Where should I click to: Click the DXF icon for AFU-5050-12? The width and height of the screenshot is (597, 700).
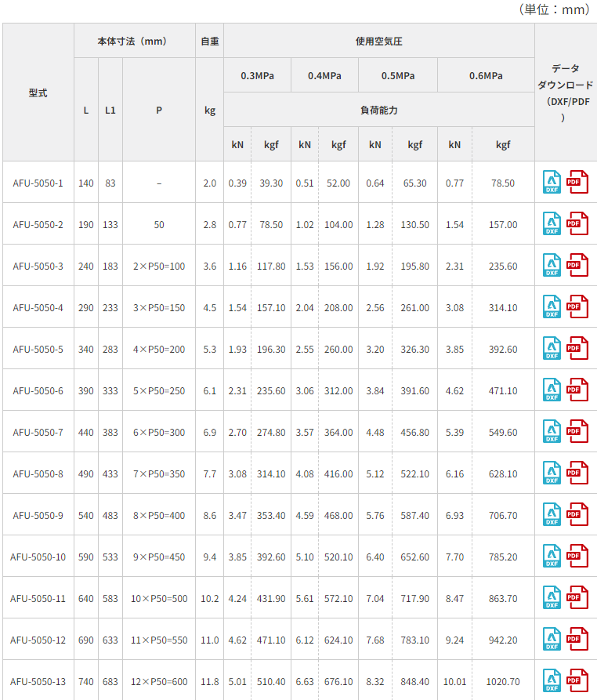[x=552, y=640]
